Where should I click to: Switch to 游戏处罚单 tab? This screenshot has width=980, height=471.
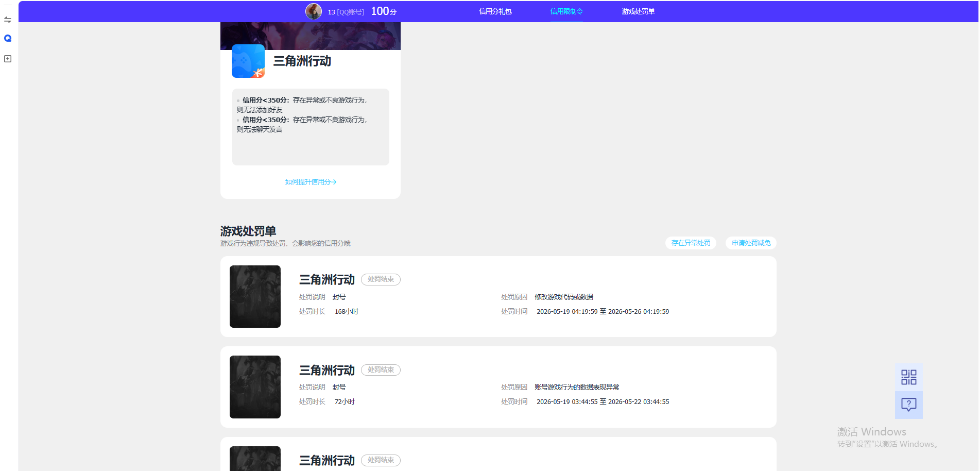coord(638,11)
